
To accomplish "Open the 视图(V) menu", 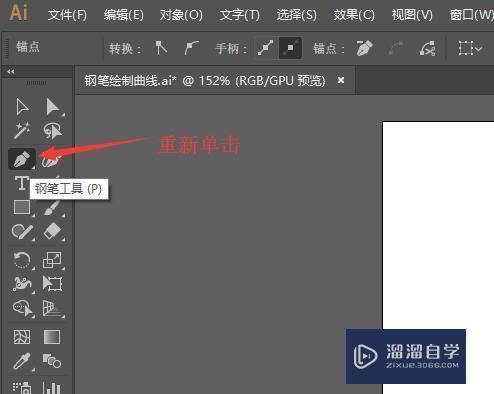I will coord(412,15).
